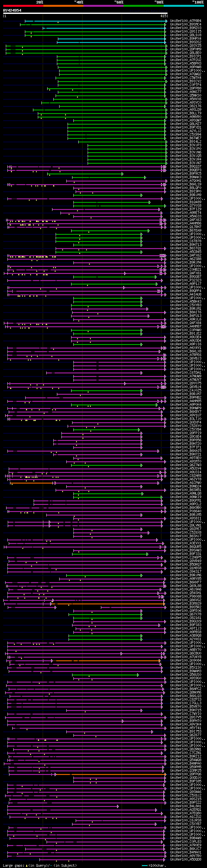Select the UniRef100_B9HPX4 label
The height and width of the screenshot is (868, 207).
point(186,38)
